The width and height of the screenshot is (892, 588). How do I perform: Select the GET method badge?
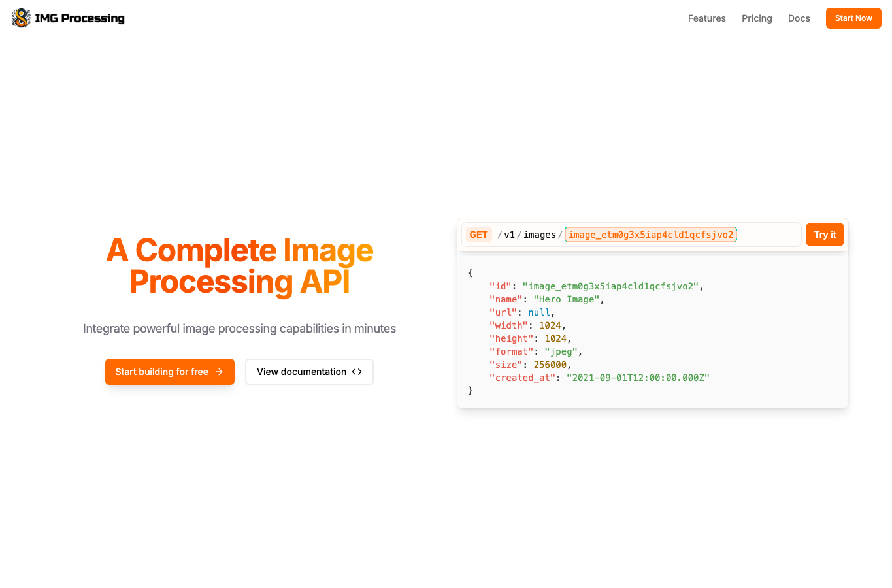point(478,235)
